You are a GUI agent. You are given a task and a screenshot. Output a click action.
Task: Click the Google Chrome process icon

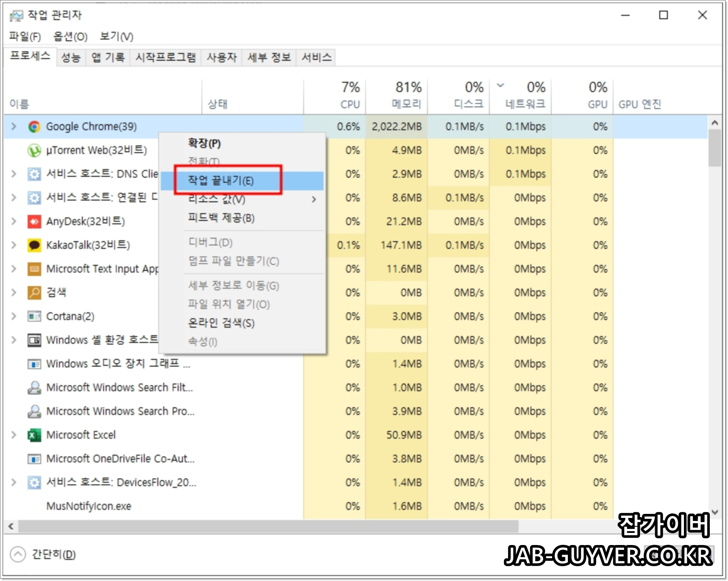(x=34, y=127)
